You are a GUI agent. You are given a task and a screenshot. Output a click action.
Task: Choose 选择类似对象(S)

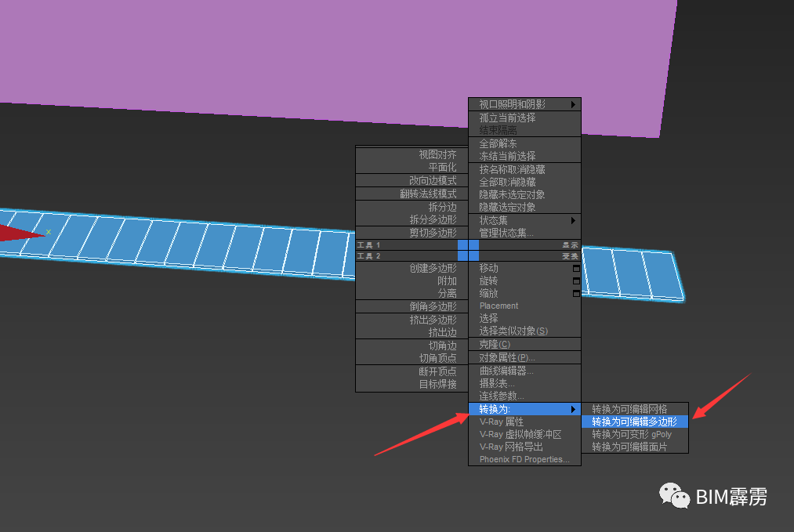[x=524, y=331]
